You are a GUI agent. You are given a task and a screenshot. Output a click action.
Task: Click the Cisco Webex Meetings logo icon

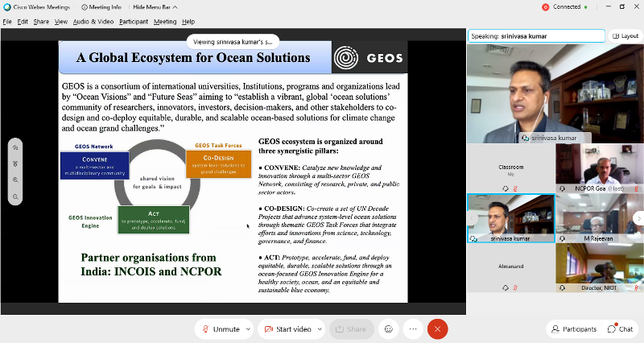pos(7,7)
